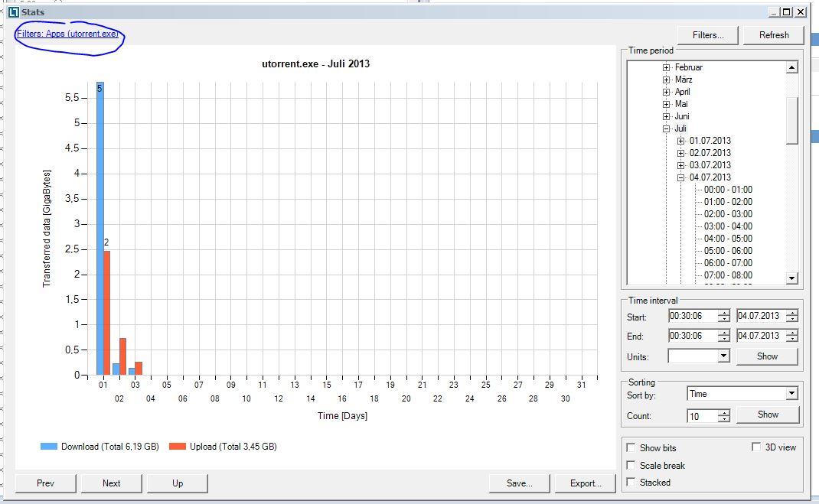
Task: Select the Juni month label in tree
Action: point(682,116)
